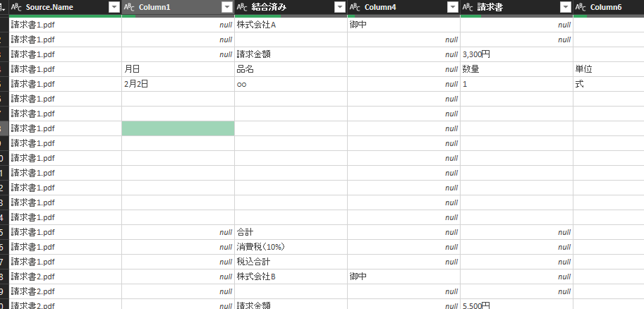The width and height of the screenshot is (644, 309).
Task: Open the Column1 filter dropdown
Action: pos(226,7)
